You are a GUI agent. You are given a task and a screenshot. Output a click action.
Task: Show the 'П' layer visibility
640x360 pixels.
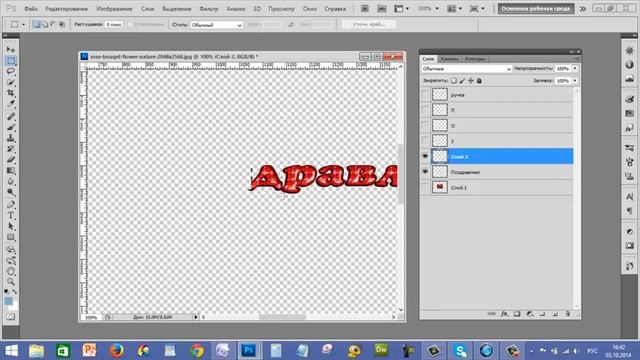[x=425, y=110]
